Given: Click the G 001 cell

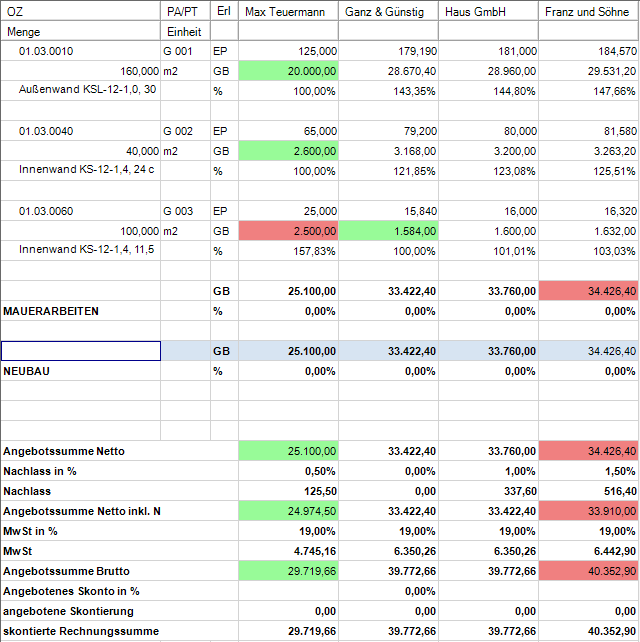Looking at the screenshot, I should (x=185, y=51).
